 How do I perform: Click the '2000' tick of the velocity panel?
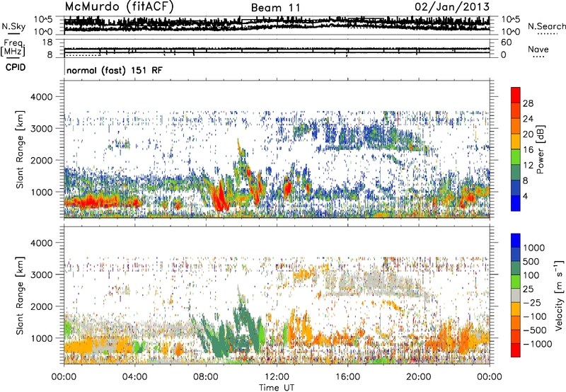[x=41, y=306]
